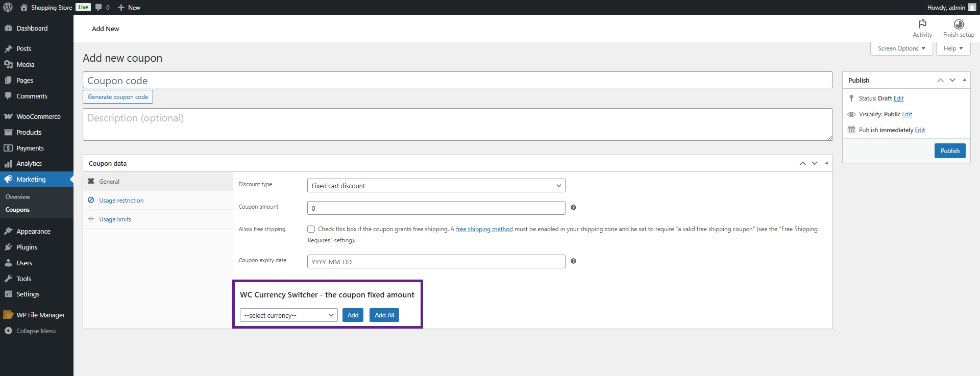
Task: Click the Users person icon
Action: [8, 263]
